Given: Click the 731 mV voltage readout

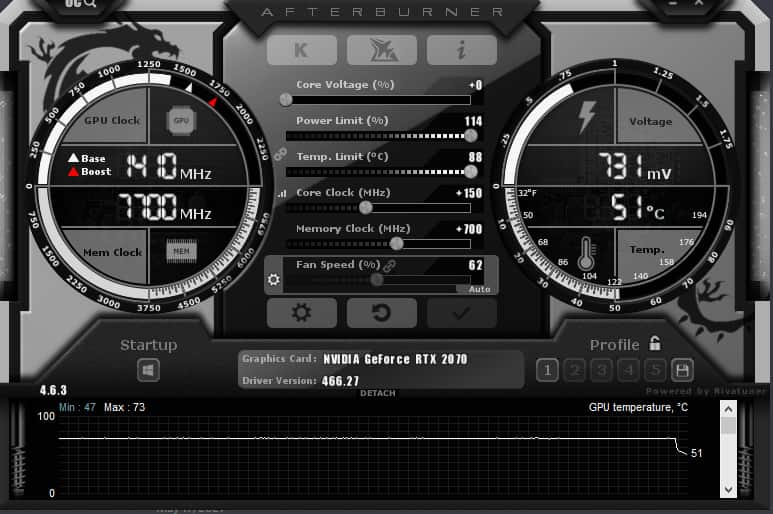Looking at the screenshot, I should [635, 167].
